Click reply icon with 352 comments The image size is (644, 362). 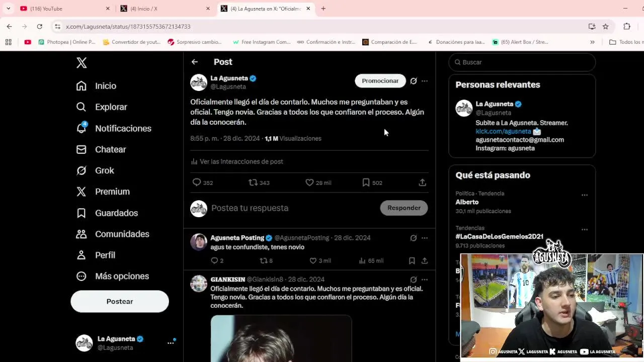pos(197,183)
